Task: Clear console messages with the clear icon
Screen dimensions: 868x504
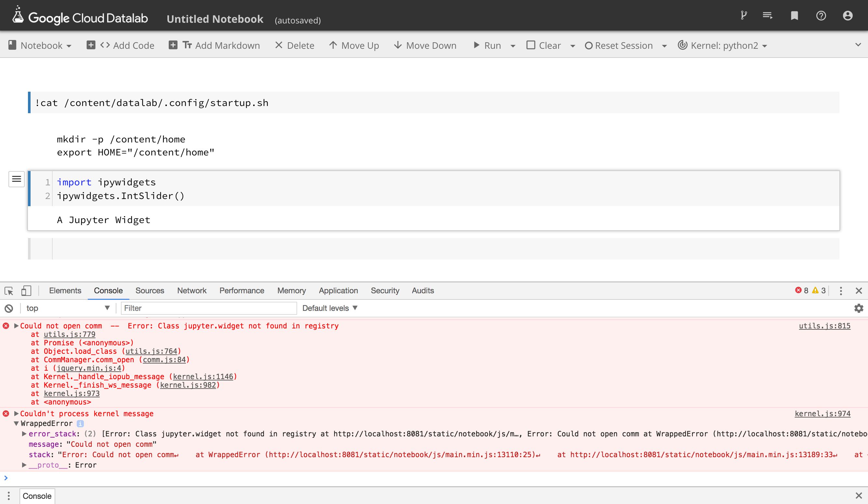Action: [8, 308]
